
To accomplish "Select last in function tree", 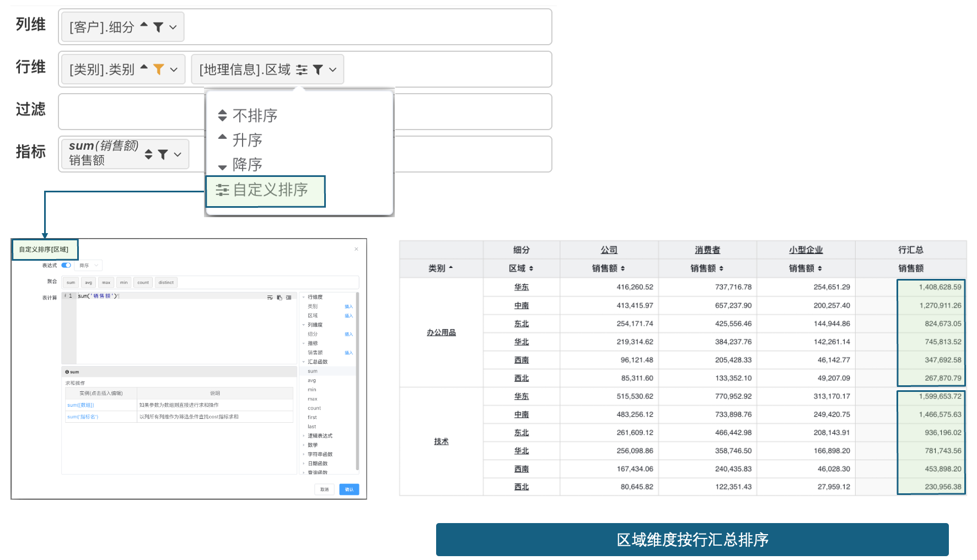I will click(x=312, y=427).
